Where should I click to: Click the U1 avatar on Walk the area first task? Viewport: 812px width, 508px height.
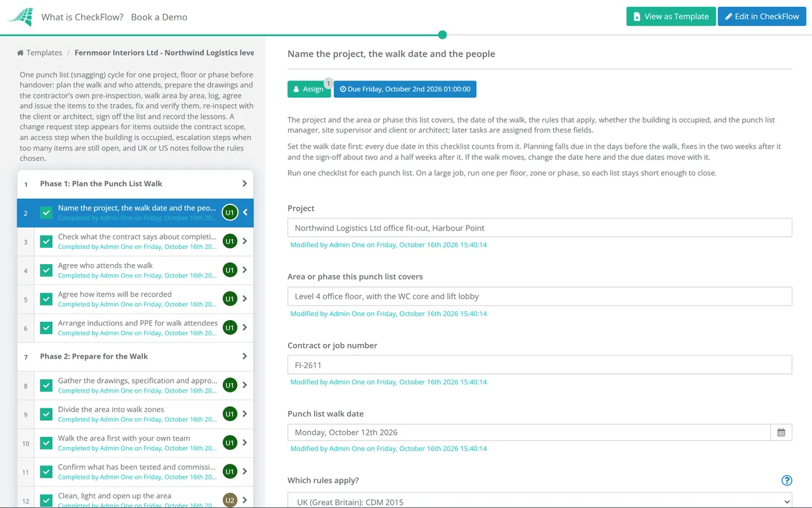(230, 443)
